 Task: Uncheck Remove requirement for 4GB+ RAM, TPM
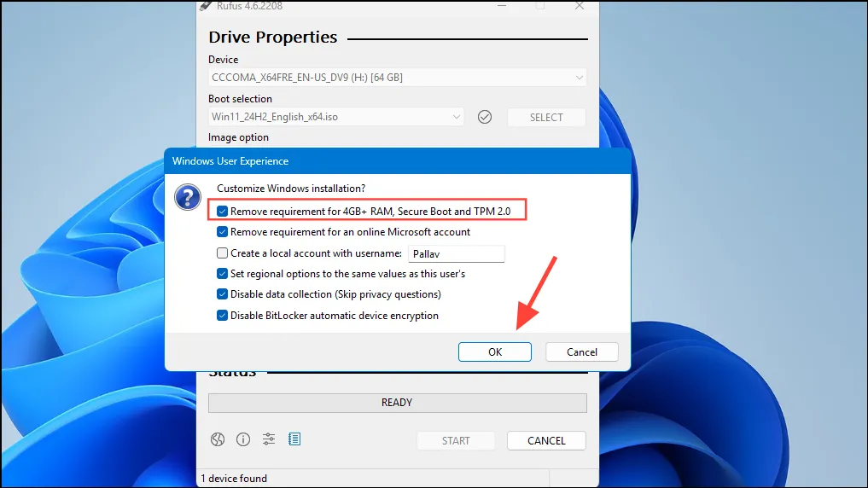pos(222,212)
